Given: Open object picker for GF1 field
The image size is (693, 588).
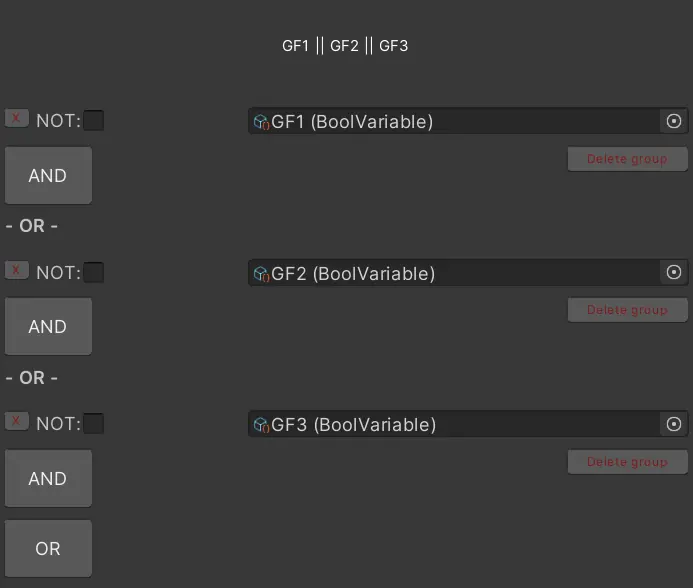Looking at the screenshot, I should pos(674,121).
